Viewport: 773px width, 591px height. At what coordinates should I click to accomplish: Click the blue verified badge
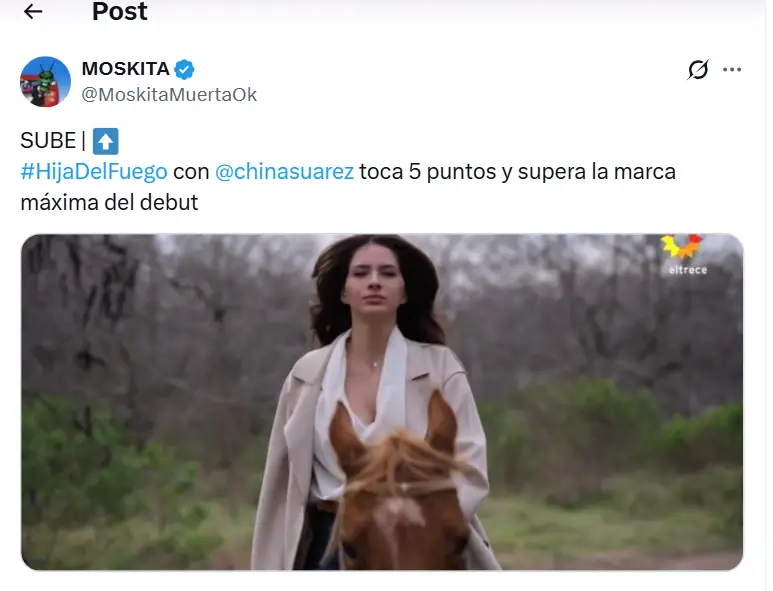[184, 69]
